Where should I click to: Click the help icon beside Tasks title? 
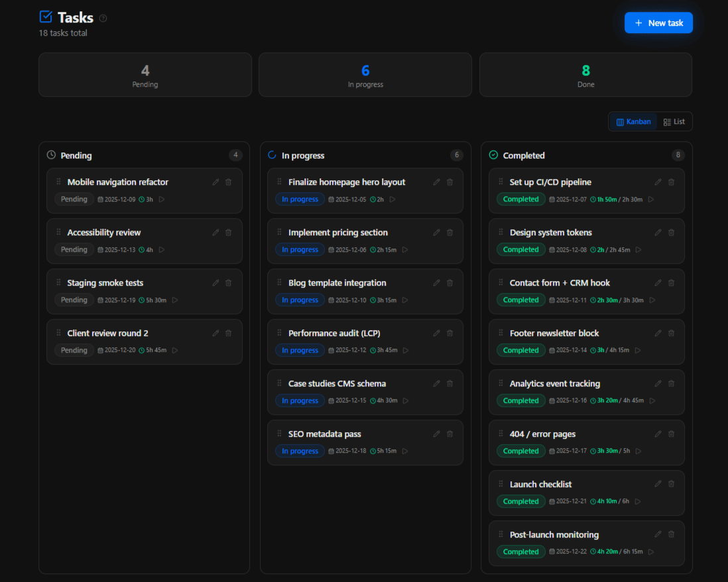pos(103,18)
